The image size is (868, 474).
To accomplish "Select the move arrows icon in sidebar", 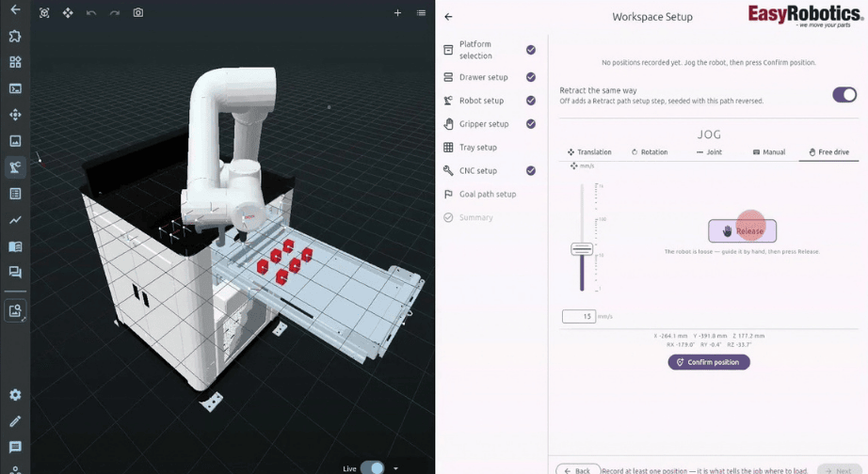I will tap(15, 115).
